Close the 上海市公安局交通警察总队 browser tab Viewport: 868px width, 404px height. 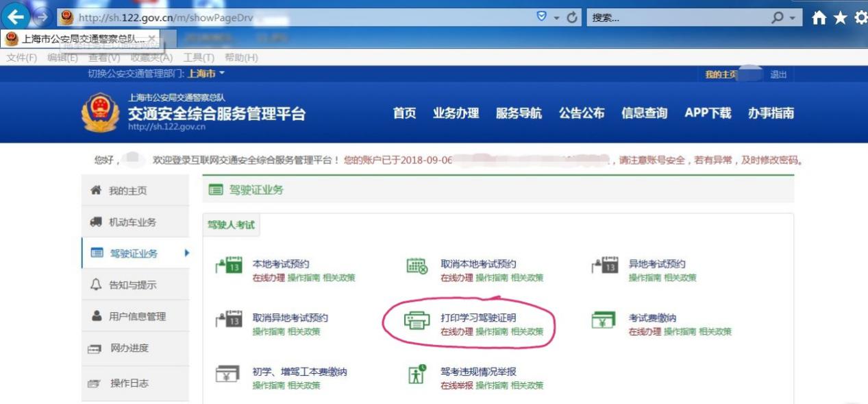pos(151,39)
